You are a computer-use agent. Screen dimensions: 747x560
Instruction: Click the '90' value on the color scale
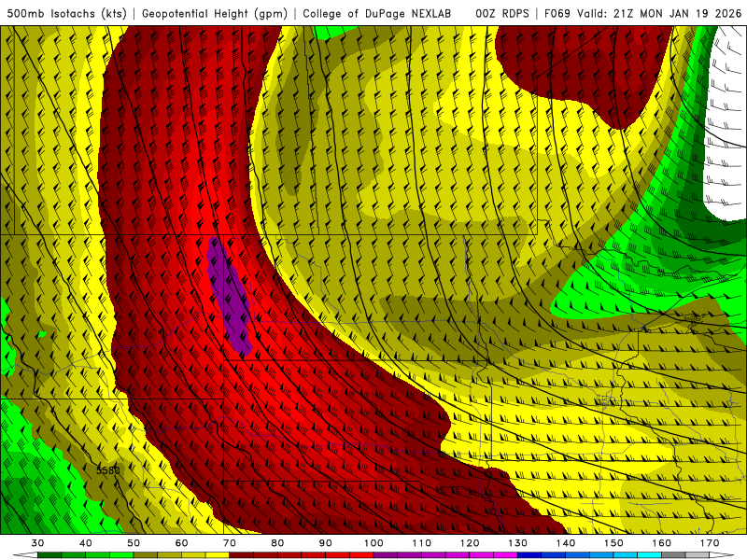click(325, 543)
